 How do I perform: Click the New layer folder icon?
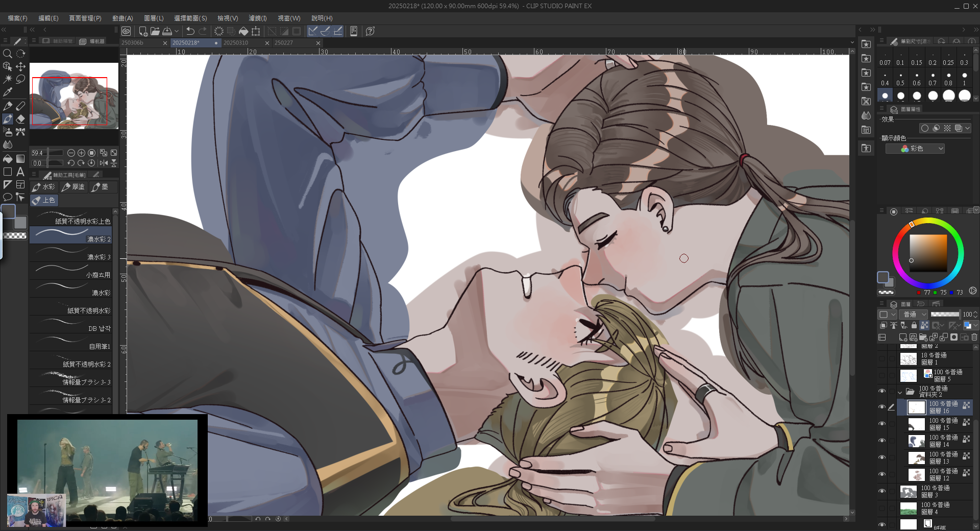[x=923, y=337]
